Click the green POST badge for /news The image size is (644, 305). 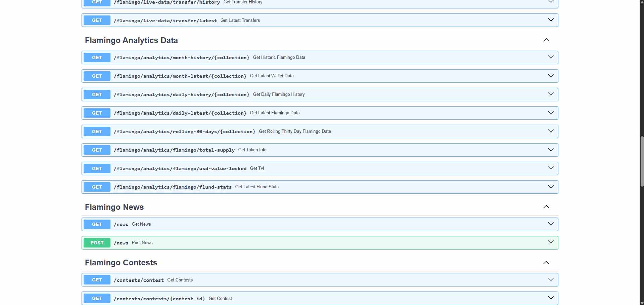point(97,243)
